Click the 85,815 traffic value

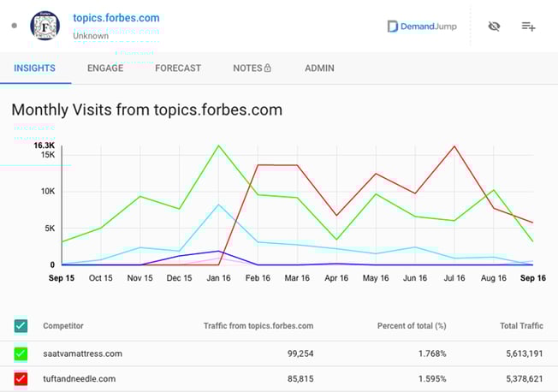[x=300, y=378]
